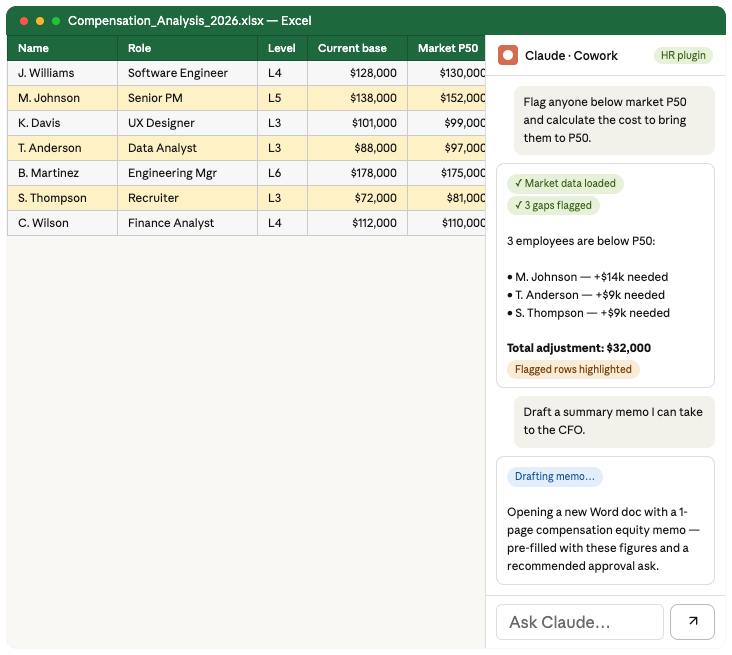This screenshot has width=732, height=655.
Task: Select the $97,000 market P50 cell
Action: point(446,148)
